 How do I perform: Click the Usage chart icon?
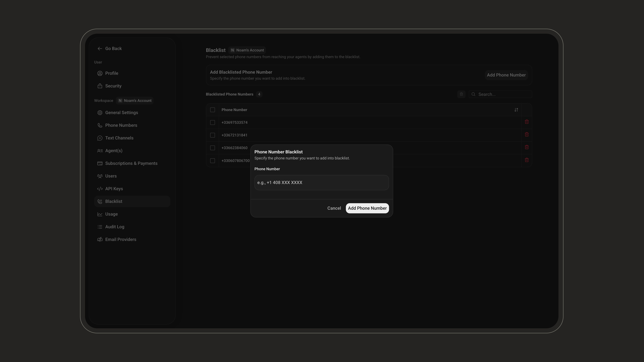click(x=100, y=214)
